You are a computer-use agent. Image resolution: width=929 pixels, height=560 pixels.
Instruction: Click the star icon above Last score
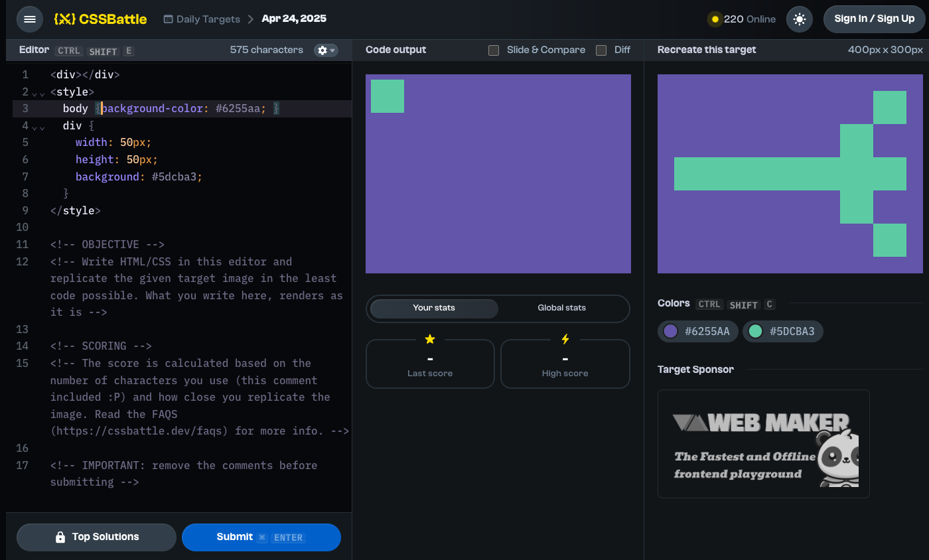click(x=430, y=339)
